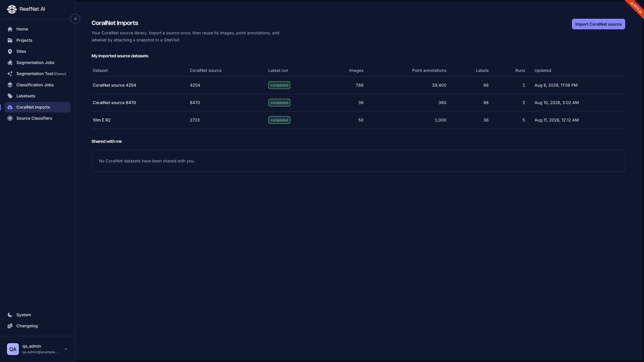Click completed badge for CoralNet source 4254
The height and width of the screenshot is (362, 644).
click(279, 85)
